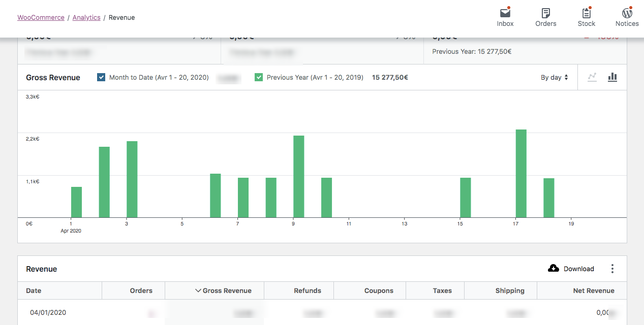Go to Analytics breadcrumb link

click(86, 18)
